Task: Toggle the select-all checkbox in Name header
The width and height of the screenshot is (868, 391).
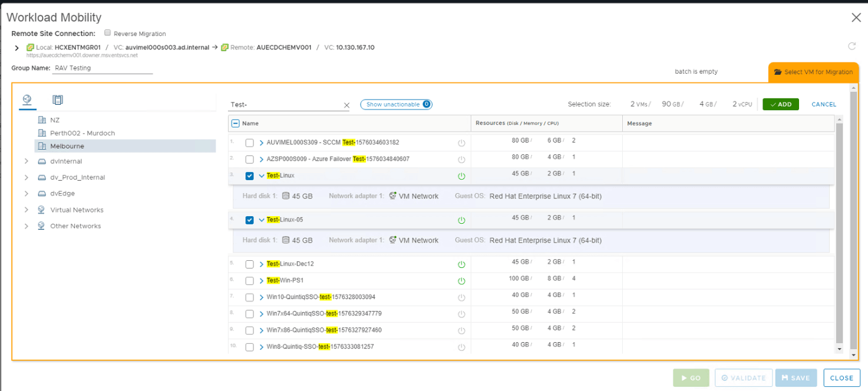Action: (x=236, y=124)
